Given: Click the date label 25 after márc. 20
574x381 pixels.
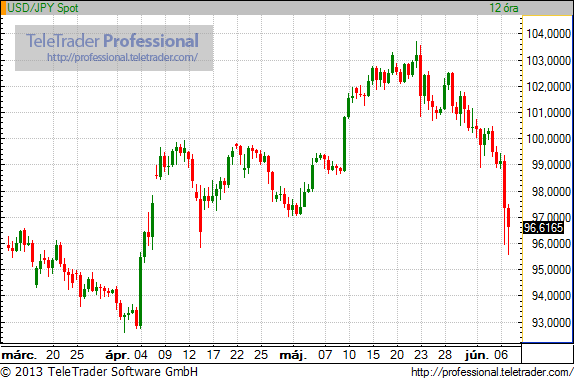Looking at the screenshot, I should point(77,355).
